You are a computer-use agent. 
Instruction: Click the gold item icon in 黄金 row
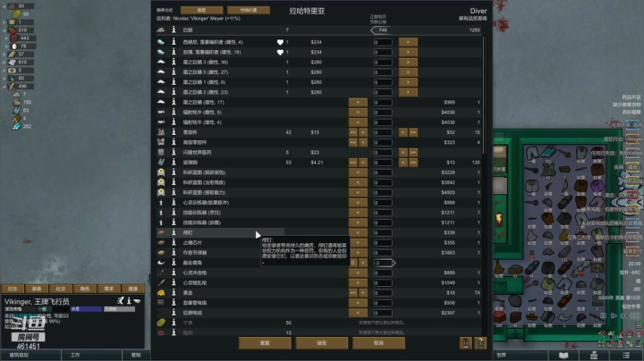click(161, 292)
